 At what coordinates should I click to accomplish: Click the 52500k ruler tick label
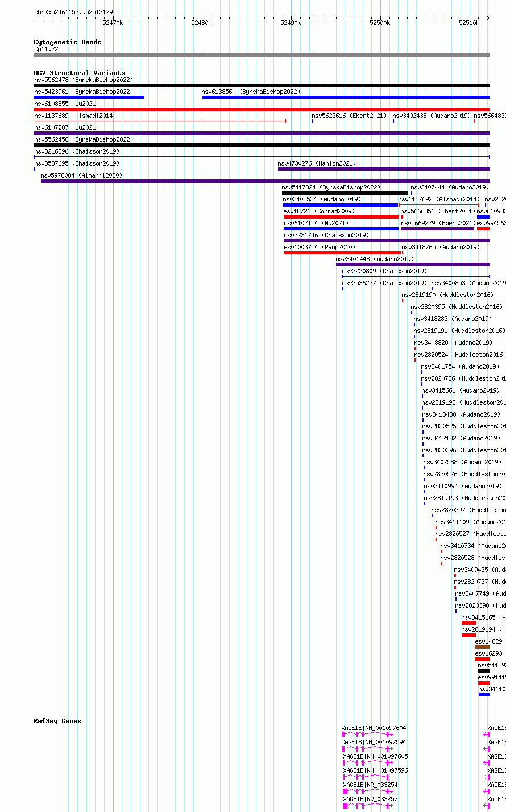380,23
